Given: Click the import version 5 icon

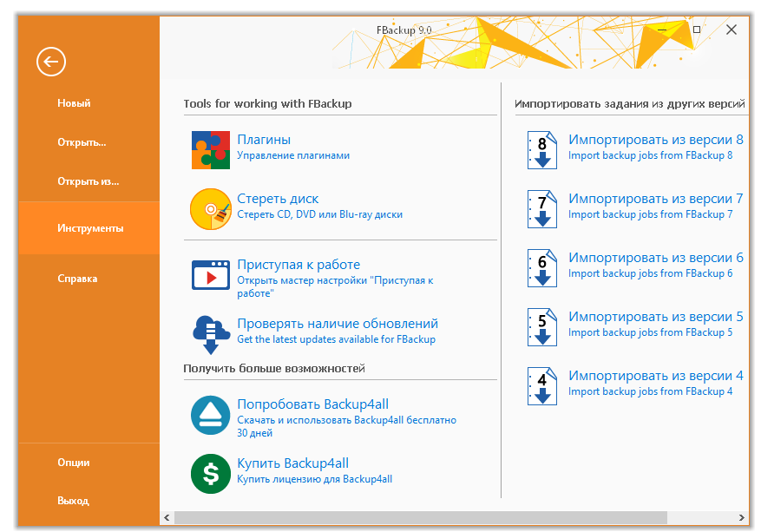Looking at the screenshot, I should coord(542,327).
